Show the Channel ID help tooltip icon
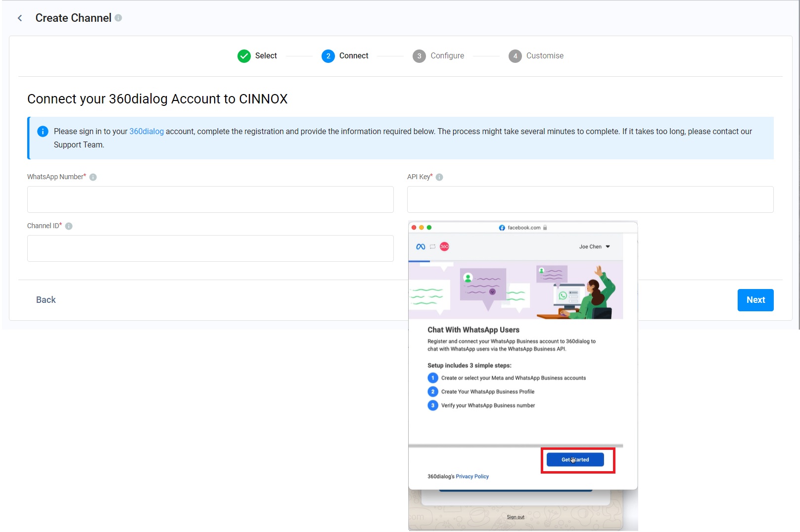The height and width of the screenshot is (532, 800). click(69, 226)
